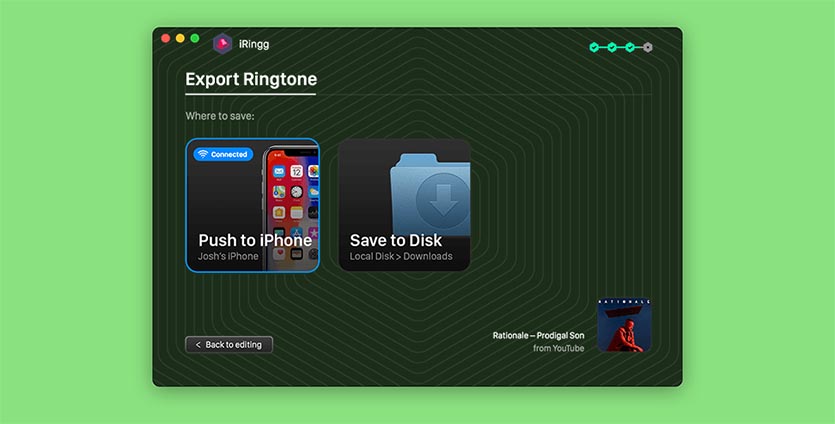Click the iRingg app name text

(x=254, y=44)
